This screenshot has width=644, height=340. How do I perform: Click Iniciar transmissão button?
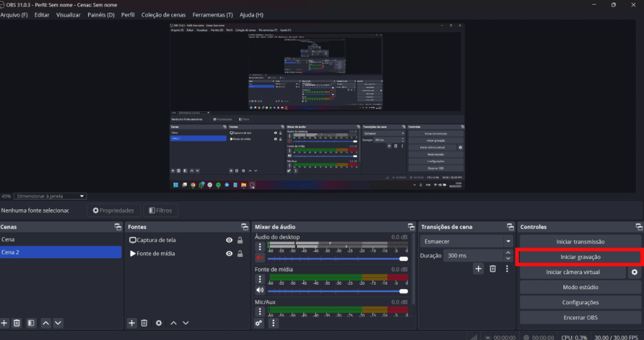[580, 241]
